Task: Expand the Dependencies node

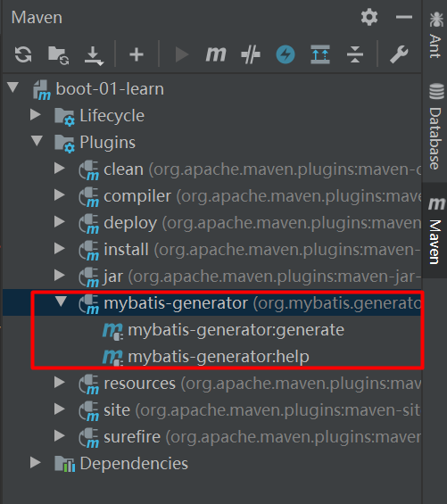Action: click(x=36, y=463)
